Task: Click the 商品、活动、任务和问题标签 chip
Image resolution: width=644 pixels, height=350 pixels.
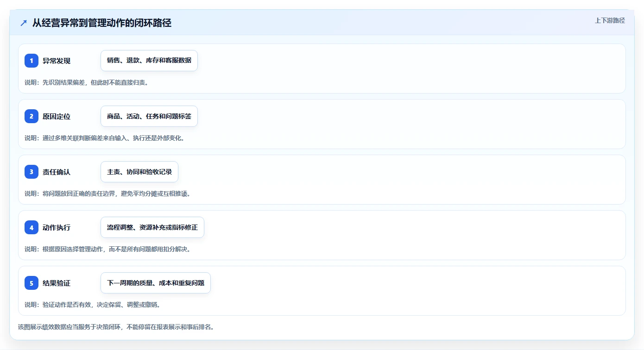Action: pos(149,116)
